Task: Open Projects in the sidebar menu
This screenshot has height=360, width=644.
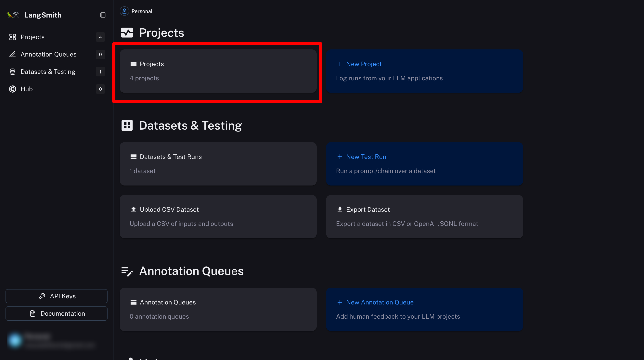Action: pos(57,37)
